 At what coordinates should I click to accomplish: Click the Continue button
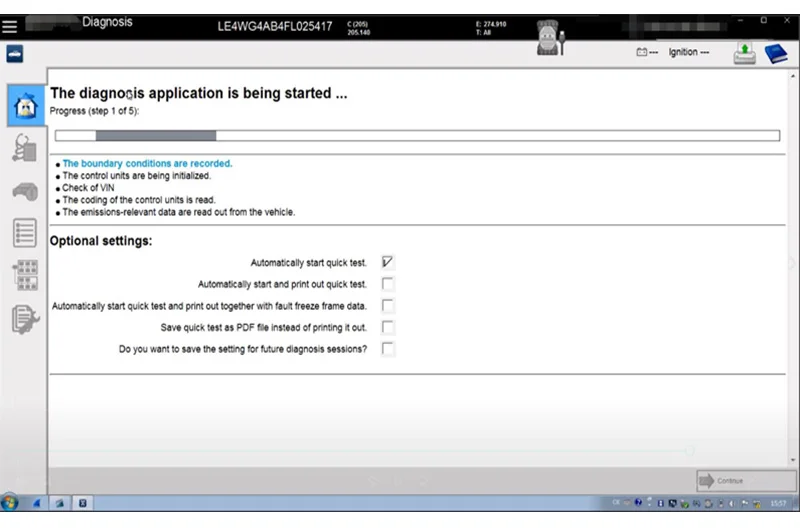pyautogui.click(x=746, y=481)
